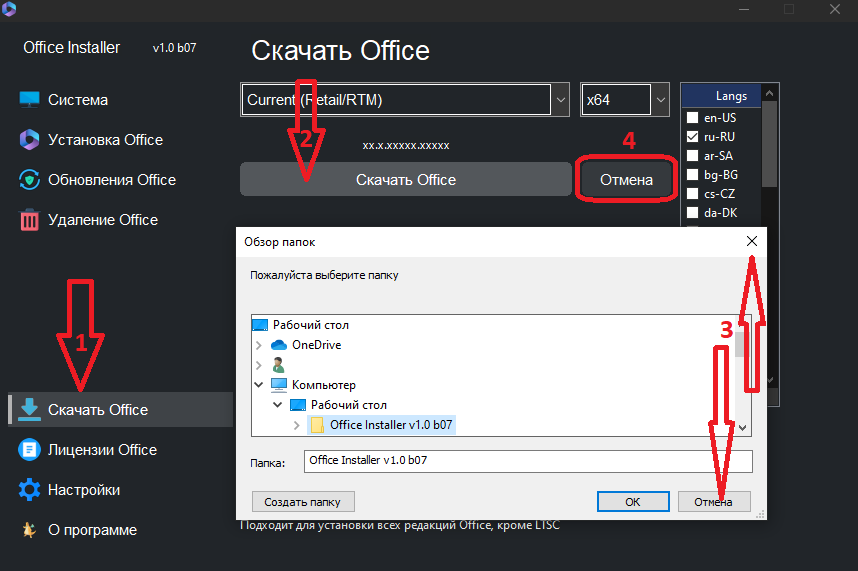Viewport: 858px width, 571px height.
Task: Collapse the Компьютер tree node
Action: click(x=260, y=385)
